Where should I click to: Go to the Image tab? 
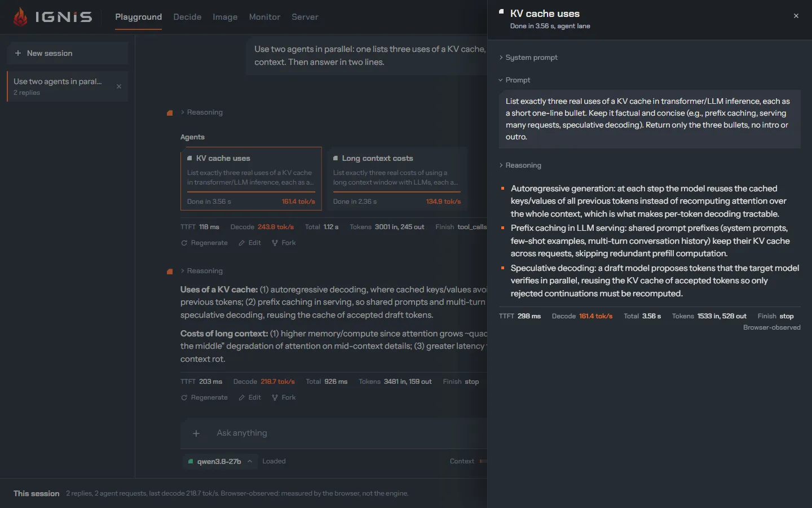click(x=225, y=17)
